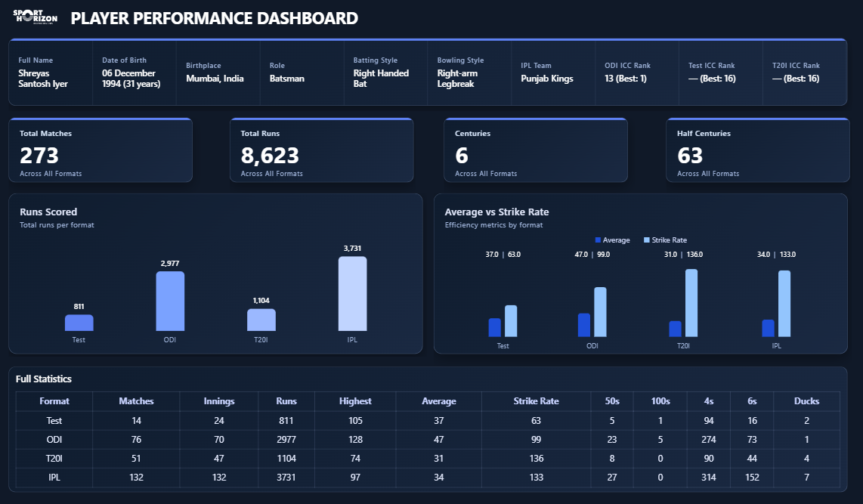Click T20I matches cell 51
The image size is (863, 504).
(x=136, y=459)
